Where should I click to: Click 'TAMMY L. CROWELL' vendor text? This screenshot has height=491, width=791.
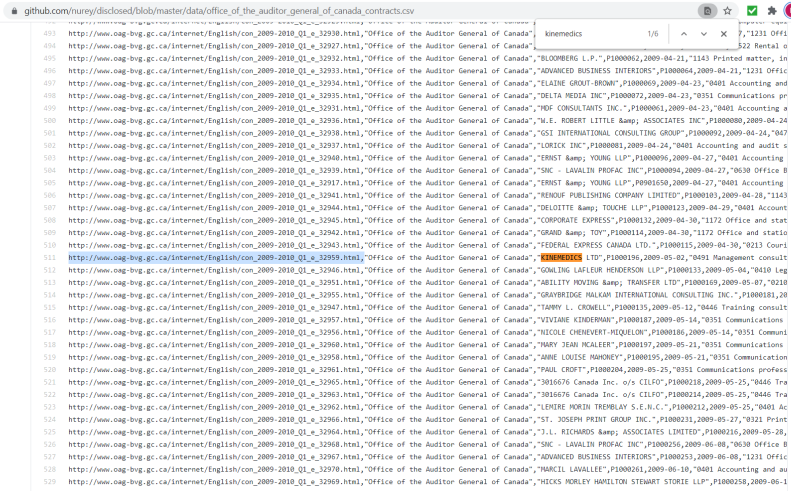pyautogui.click(x=574, y=307)
